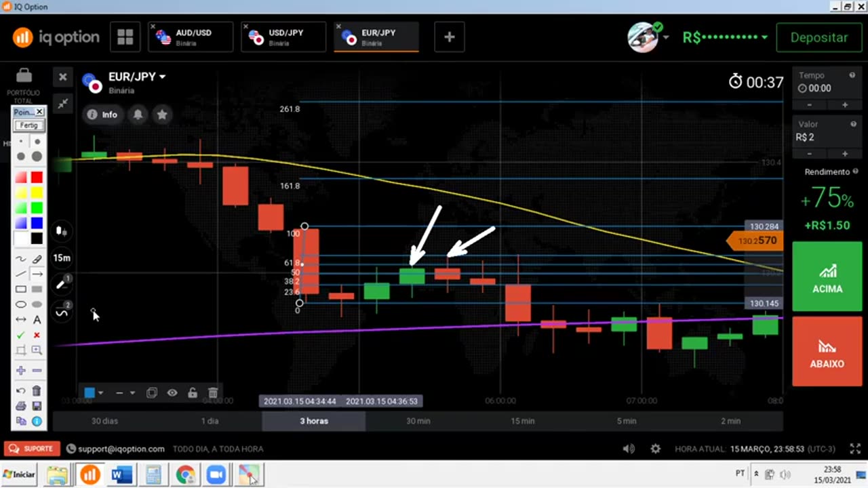Viewport: 868px width, 488px height.
Task: Toggle Fibonacci drawing visibility eye
Action: (172, 392)
